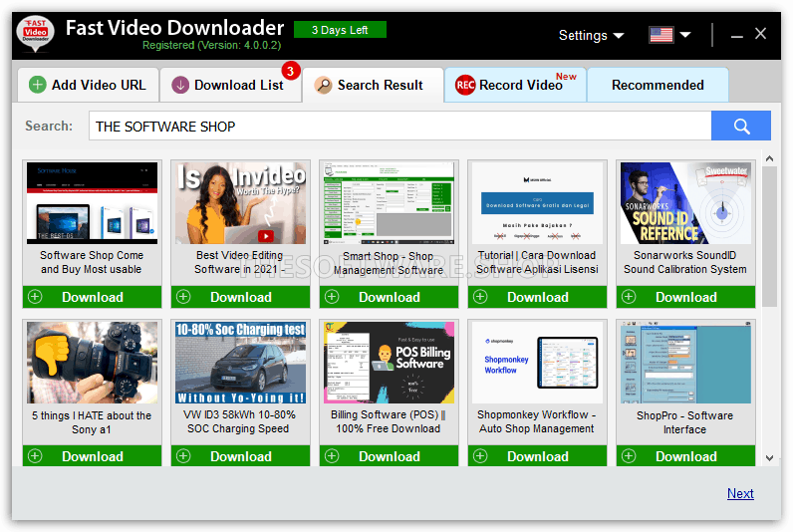Click the Fast Video Downloader logo icon

click(35, 34)
